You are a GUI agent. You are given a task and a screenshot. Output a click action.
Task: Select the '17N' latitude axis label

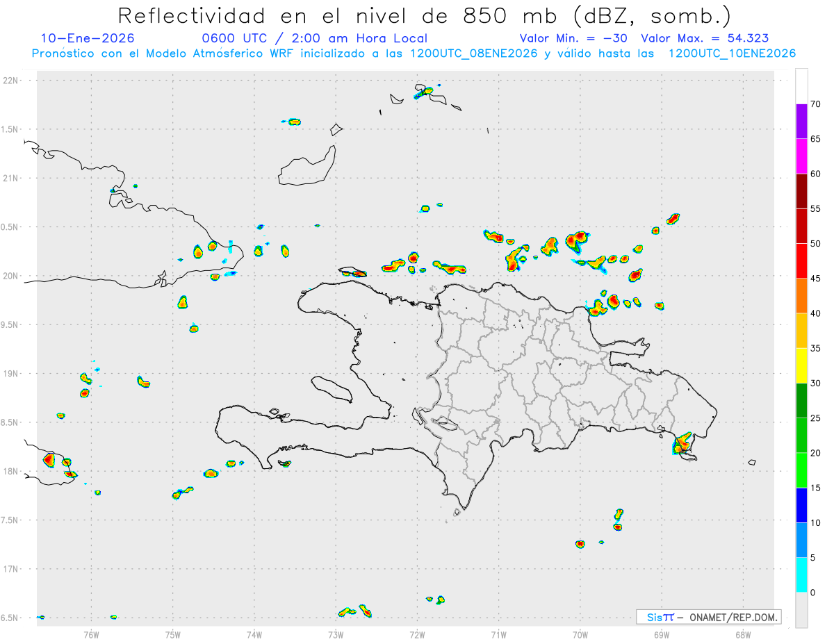11,569
